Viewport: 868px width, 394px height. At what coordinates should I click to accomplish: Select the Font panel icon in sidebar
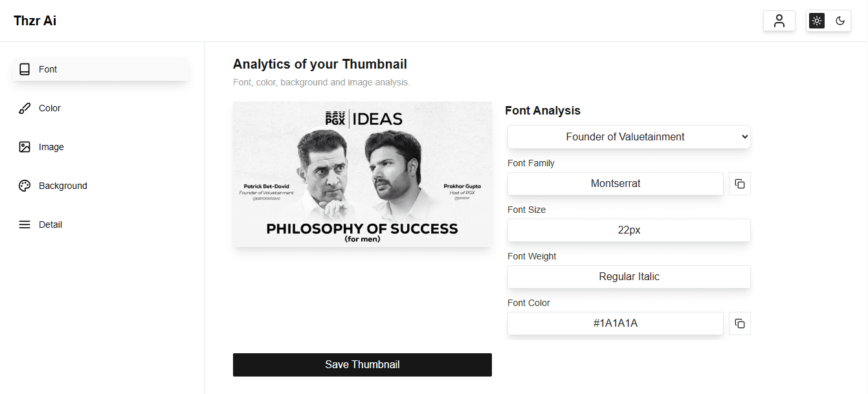tap(25, 69)
